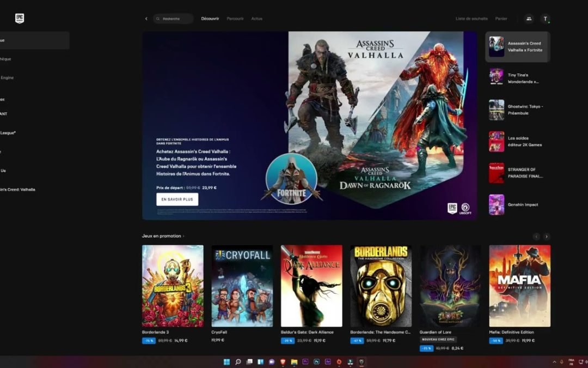Select the Genshin Impact carousel item
The width and height of the screenshot is (588, 368).
[x=518, y=204]
